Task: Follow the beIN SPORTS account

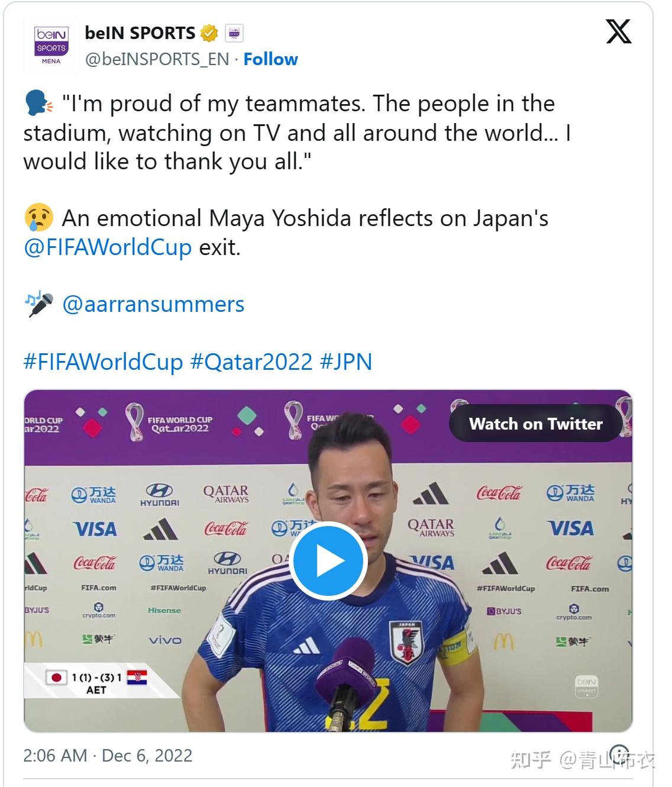Action: click(271, 59)
